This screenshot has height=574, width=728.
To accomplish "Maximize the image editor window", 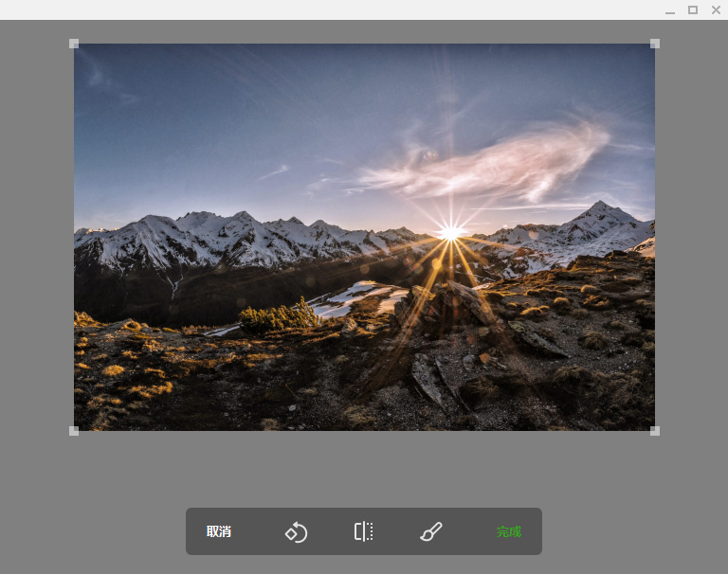I will (693, 9).
